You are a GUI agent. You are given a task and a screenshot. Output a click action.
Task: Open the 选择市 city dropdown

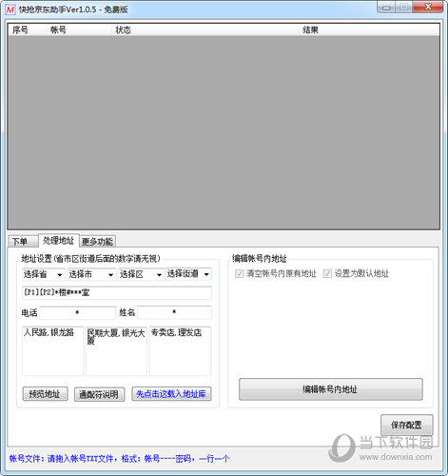point(91,274)
